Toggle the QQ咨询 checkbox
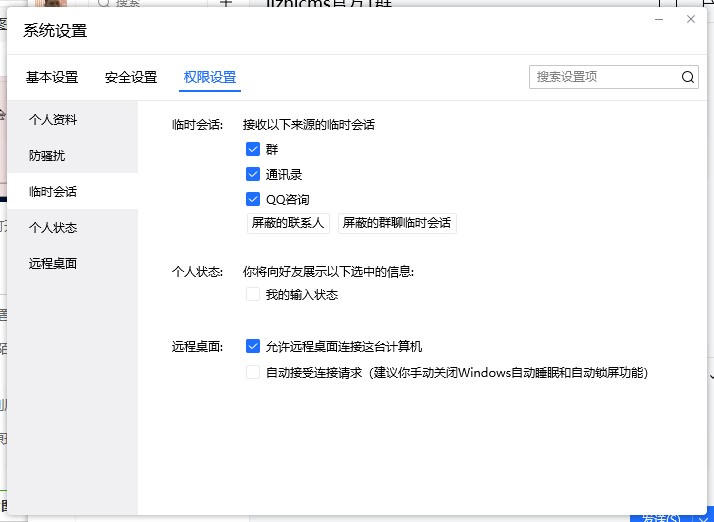Screen dimensions: 714x522 point(253,199)
